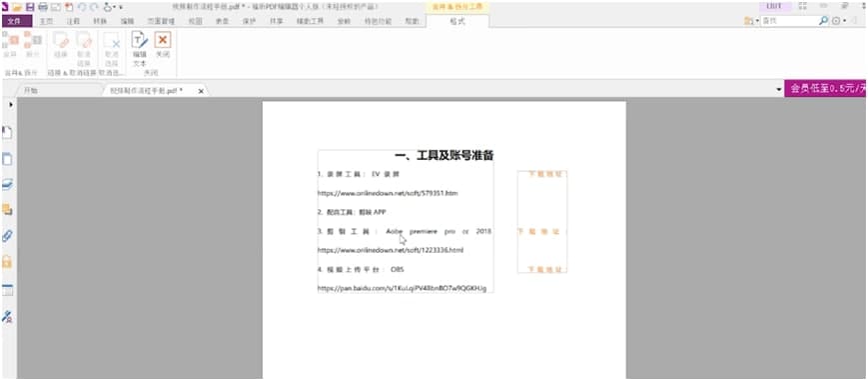Open the layers panel in left sidebar
This screenshot has height=381, width=868.
7,185
